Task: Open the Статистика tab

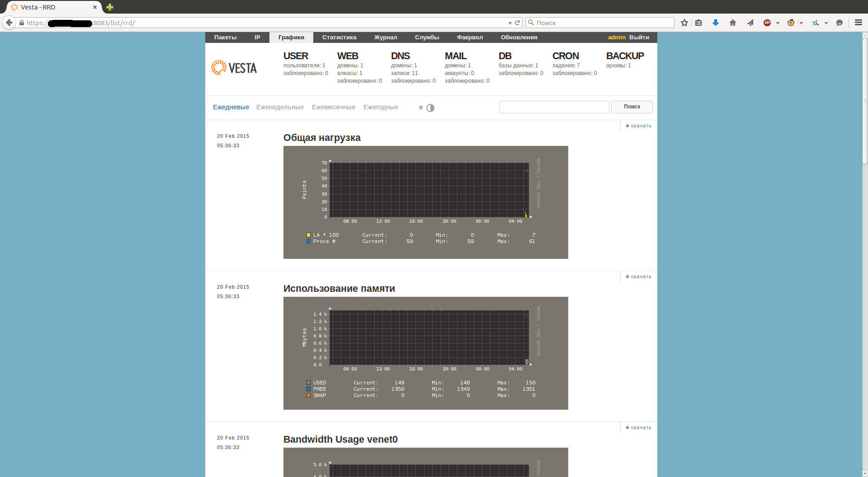Action: [339, 37]
